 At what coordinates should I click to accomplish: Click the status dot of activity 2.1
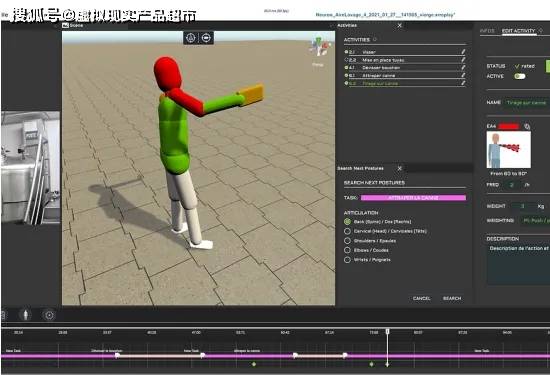point(346,52)
